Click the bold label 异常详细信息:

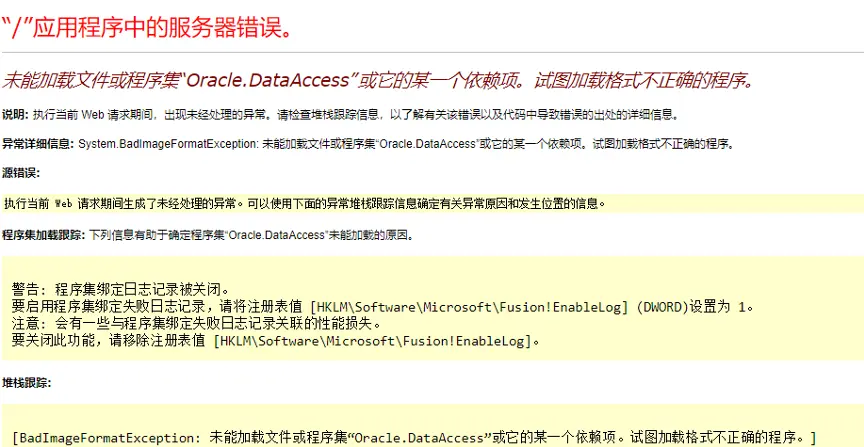click(37, 144)
